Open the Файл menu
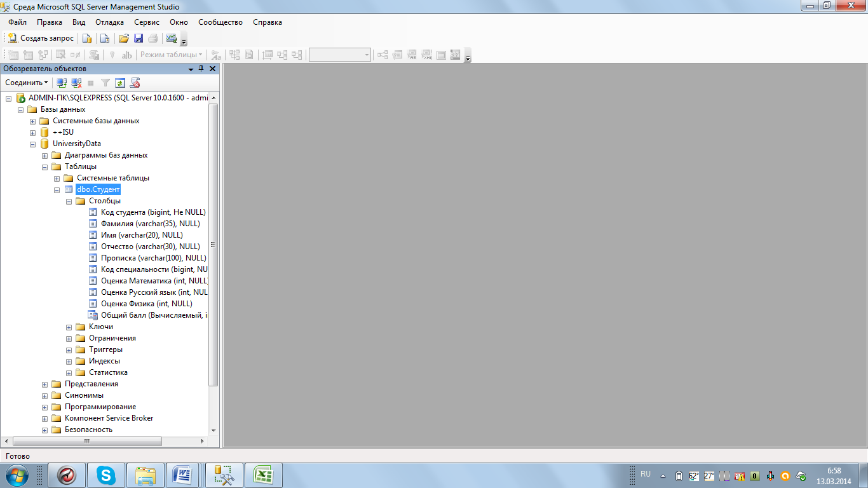The height and width of the screenshot is (488, 868). click(17, 22)
